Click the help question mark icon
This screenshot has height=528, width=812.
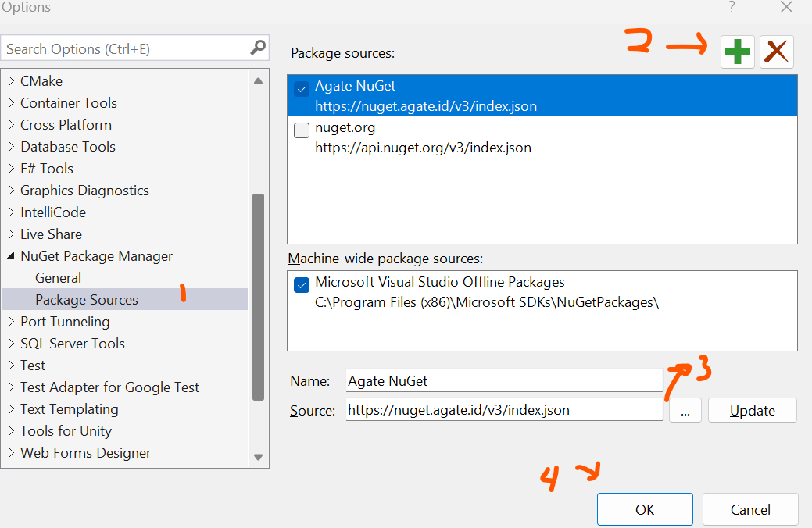pos(732,8)
